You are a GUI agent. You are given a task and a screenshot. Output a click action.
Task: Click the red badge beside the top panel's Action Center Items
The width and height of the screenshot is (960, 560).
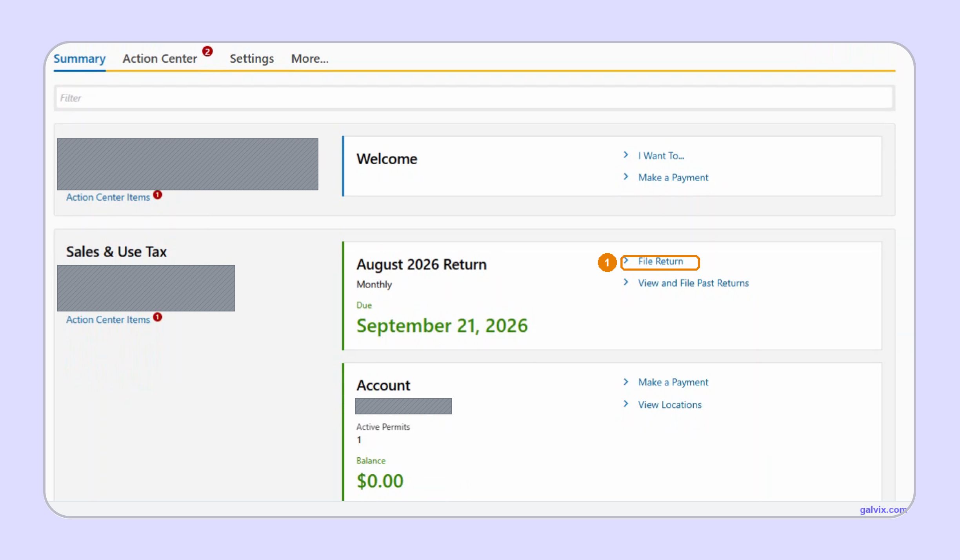tap(158, 195)
